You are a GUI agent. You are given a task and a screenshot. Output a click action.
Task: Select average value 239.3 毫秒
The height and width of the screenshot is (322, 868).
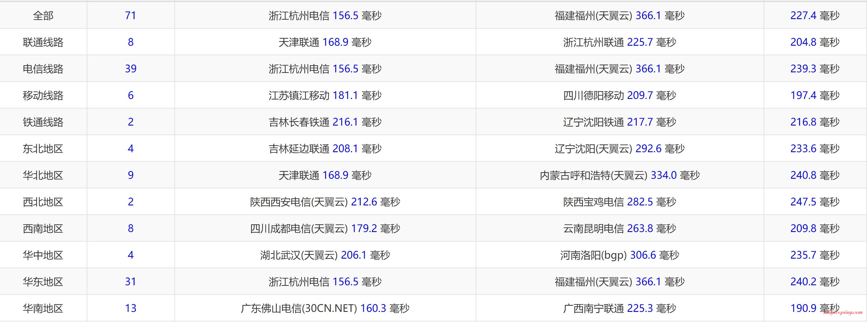(815, 69)
